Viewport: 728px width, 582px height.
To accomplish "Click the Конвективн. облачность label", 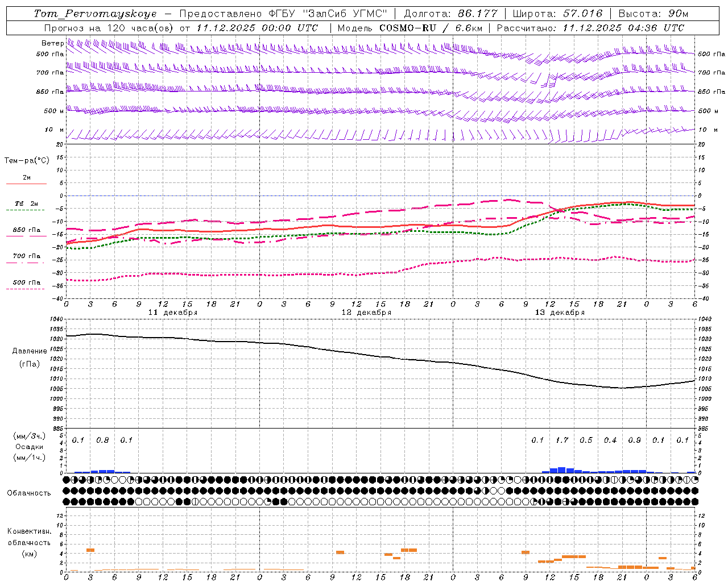I will click(x=29, y=537).
